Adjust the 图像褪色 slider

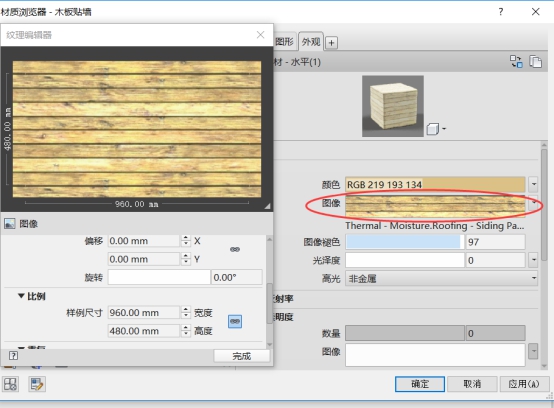point(405,242)
